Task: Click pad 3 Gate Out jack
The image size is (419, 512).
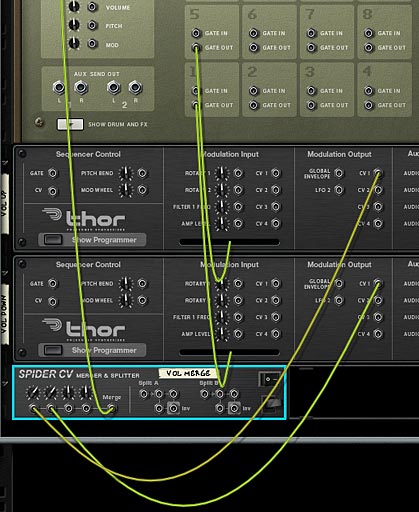Action: tap(311, 105)
